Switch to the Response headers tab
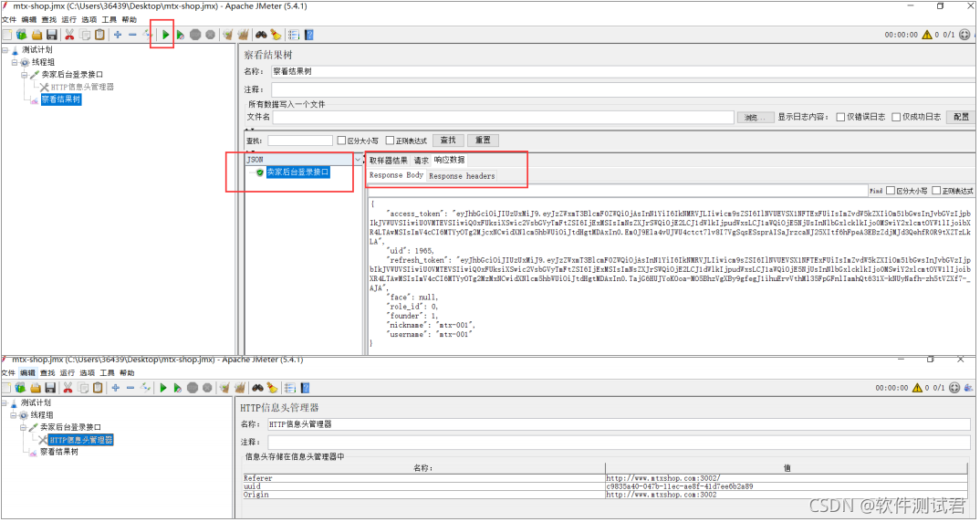 click(x=462, y=176)
